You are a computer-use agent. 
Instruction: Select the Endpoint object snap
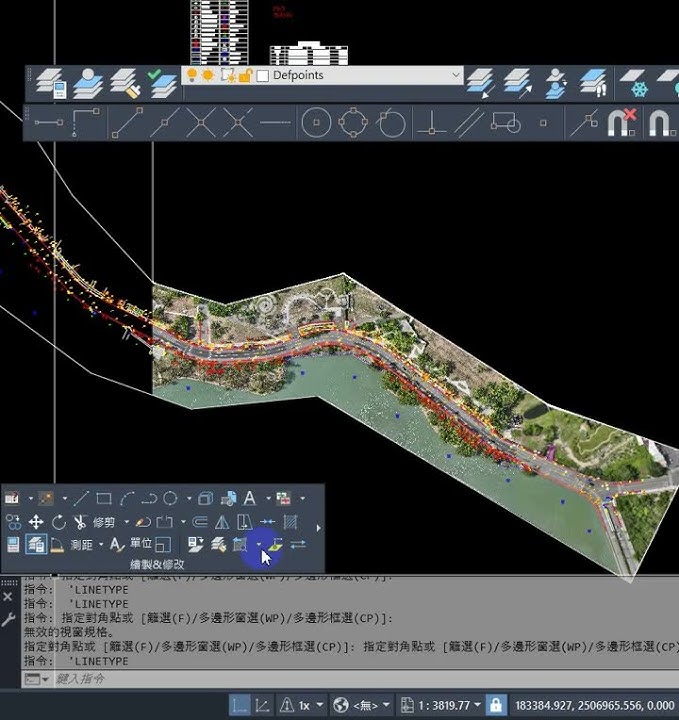[x=127, y=123]
